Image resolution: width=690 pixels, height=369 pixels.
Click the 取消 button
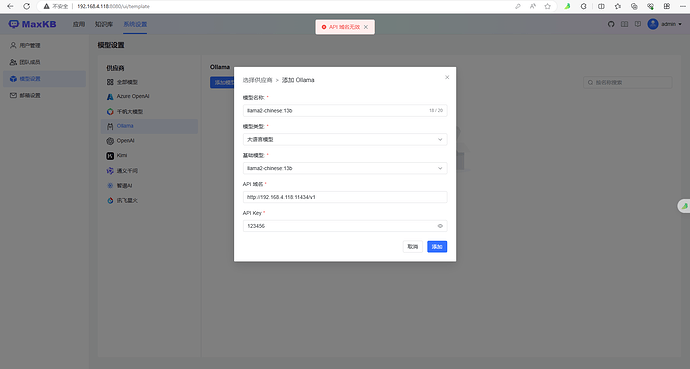(413, 247)
